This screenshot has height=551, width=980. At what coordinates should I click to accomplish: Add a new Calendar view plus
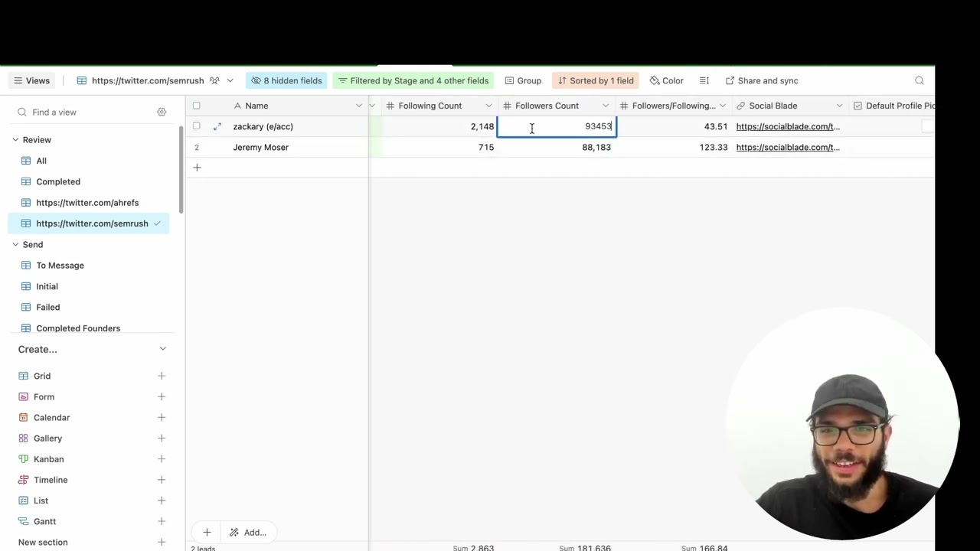coord(162,417)
